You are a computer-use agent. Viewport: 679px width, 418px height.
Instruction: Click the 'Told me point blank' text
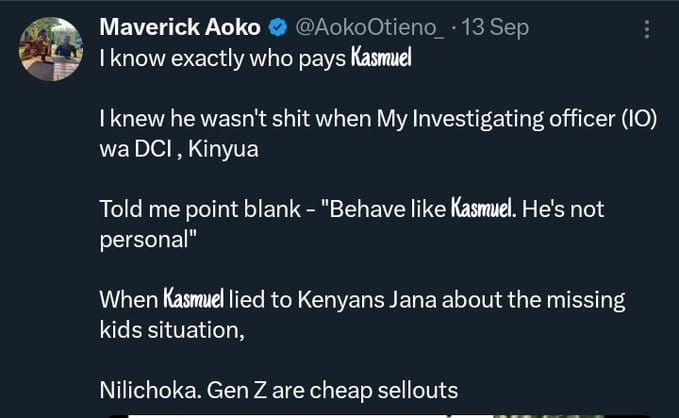point(200,209)
